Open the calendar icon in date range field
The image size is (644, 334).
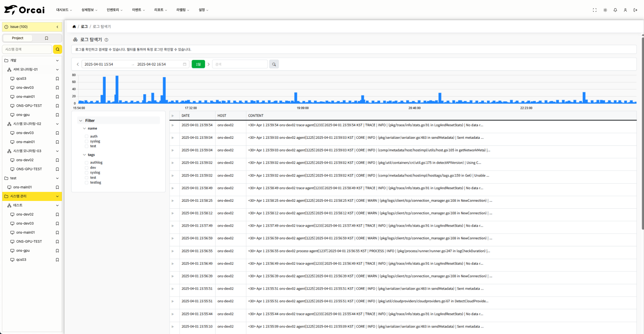[x=185, y=64]
